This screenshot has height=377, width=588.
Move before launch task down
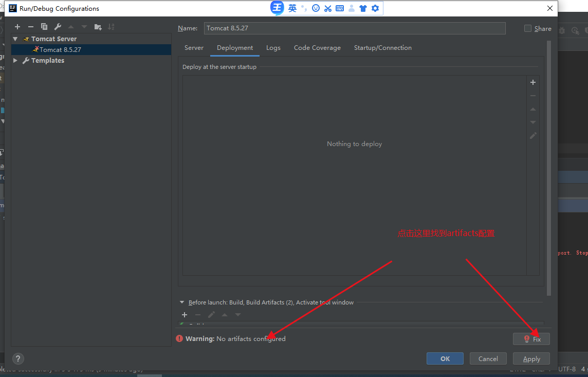tap(238, 315)
